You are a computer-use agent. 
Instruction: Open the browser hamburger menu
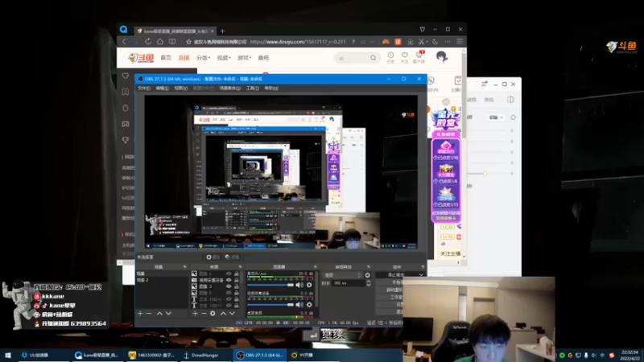(x=460, y=42)
